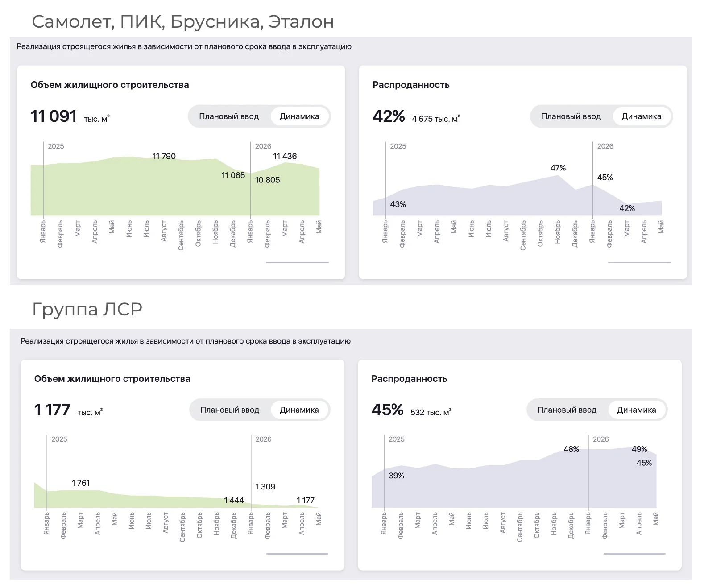
Task: Click the large "45%" headline in Группа ЛСР
Action: (x=388, y=410)
